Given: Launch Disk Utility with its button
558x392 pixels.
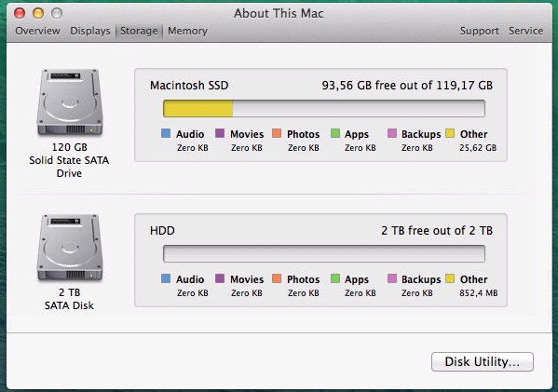Looking at the screenshot, I should pyautogui.click(x=483, y=362).
